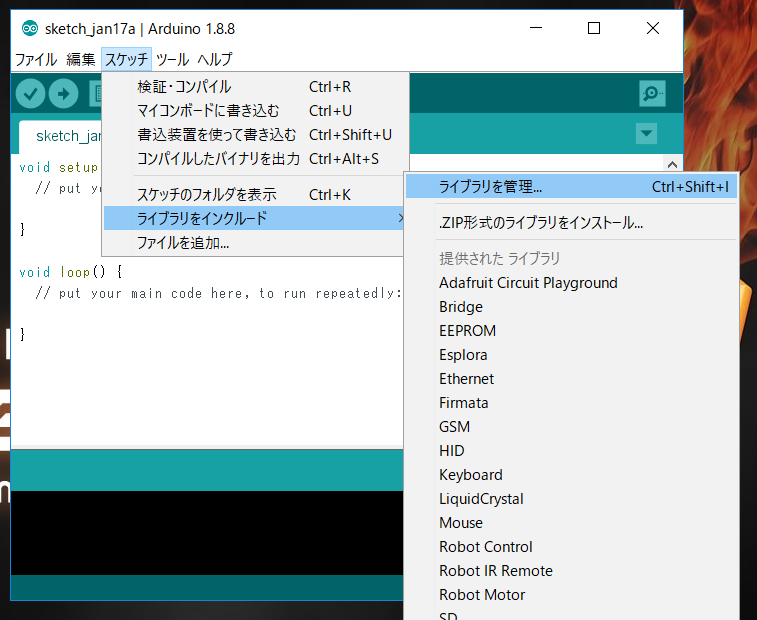The width and height of the screenshot is (757, 620).
Task: Click the editor scrollbar up arrow
Action: (x=672, y=164)
